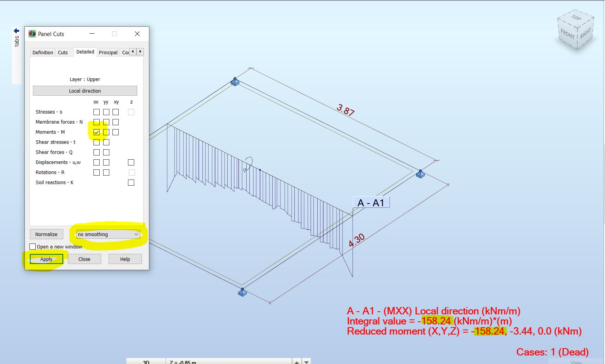Open the no smoothing dropdown
This screenshot has width=605, height=364.
[x=135, y=234]
